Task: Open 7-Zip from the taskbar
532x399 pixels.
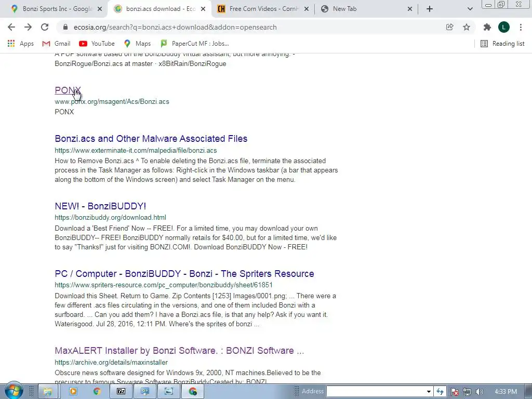Action: coord(121,392)
